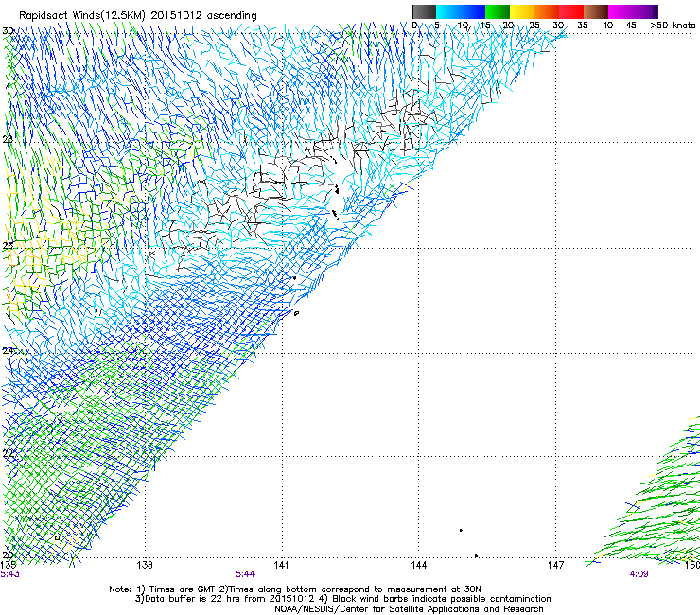
Task: Click the purple time label '5:44'
Action: [x=246, y=574]
